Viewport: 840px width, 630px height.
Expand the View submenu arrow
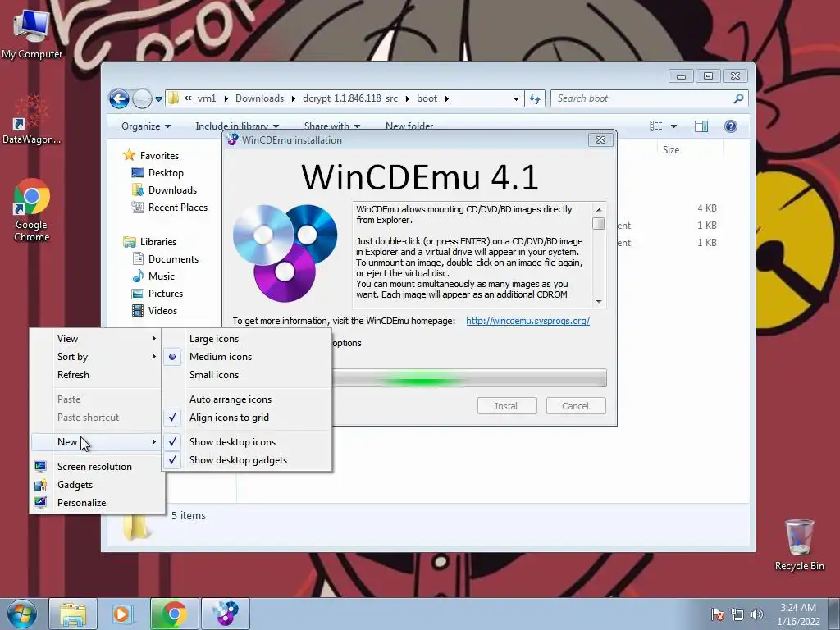tap(153, 339)
